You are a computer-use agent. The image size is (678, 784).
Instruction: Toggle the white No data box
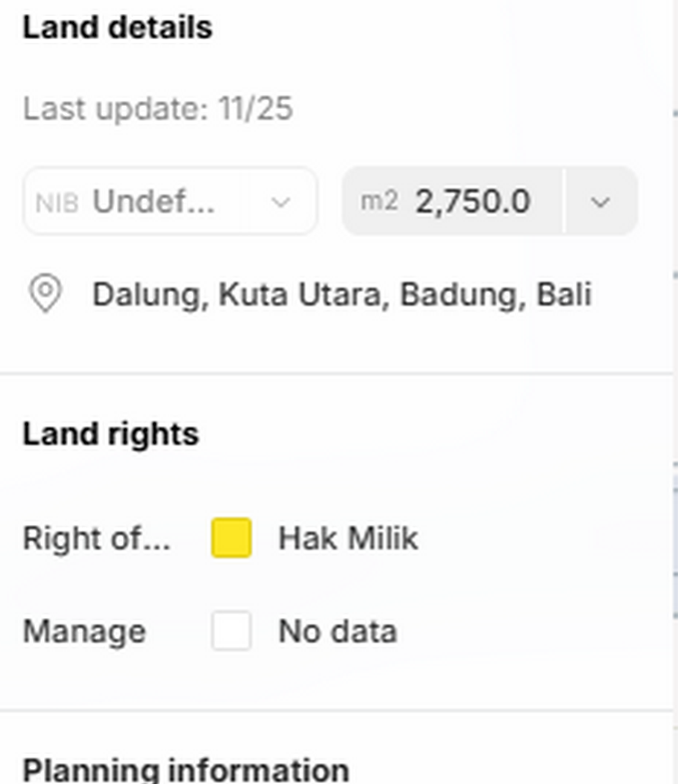[232, 631]
